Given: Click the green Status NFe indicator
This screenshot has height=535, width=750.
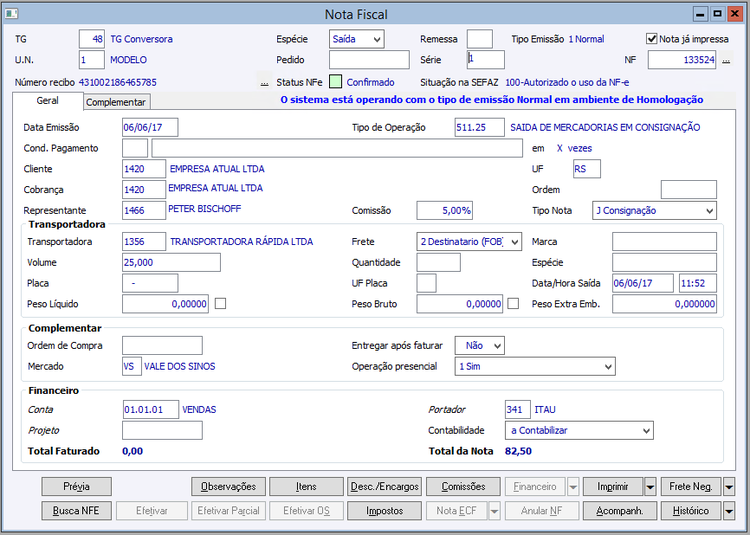Looking at the screenshot, I should pos(336,82).
